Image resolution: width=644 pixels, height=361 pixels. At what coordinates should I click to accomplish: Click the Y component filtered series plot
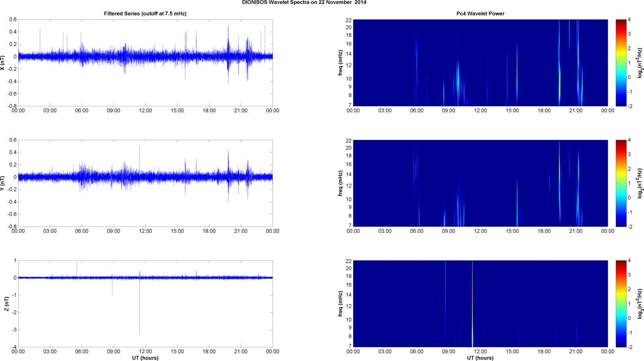click(145, 183)
